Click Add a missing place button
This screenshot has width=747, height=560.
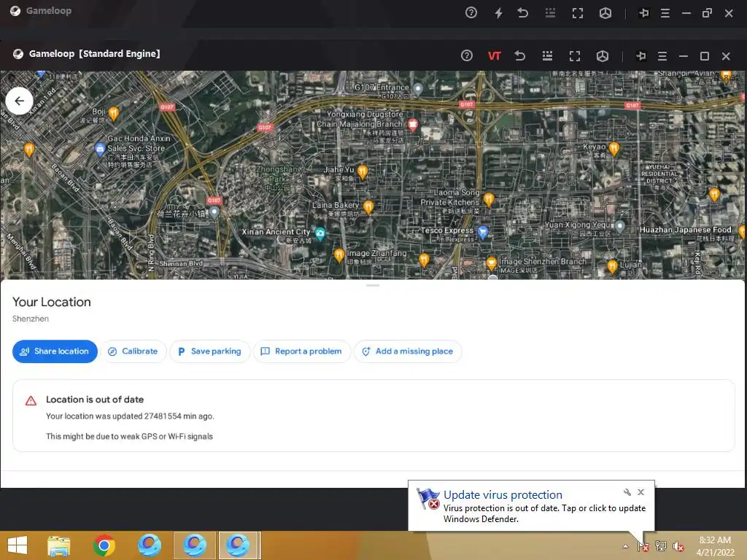click(x=407, y=351)
